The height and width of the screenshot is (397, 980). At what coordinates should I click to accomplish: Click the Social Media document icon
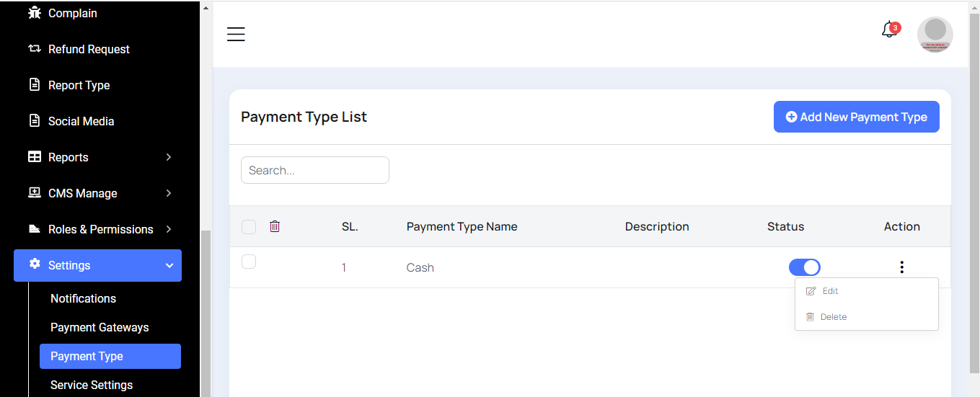pos(34,121)
